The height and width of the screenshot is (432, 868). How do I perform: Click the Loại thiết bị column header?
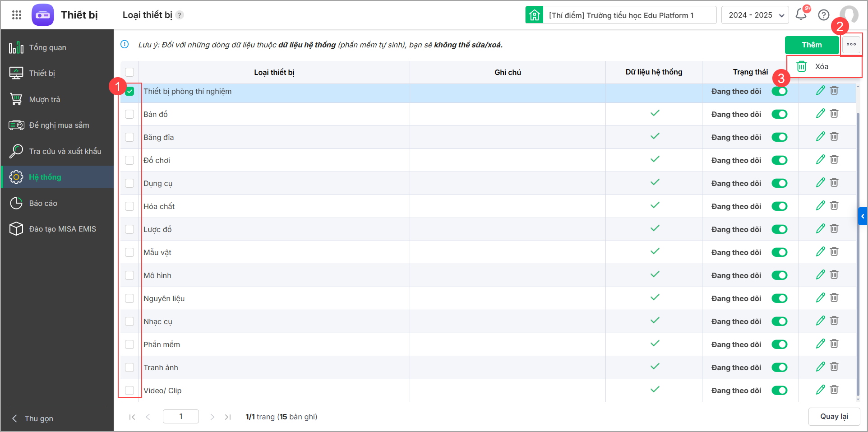274,72
